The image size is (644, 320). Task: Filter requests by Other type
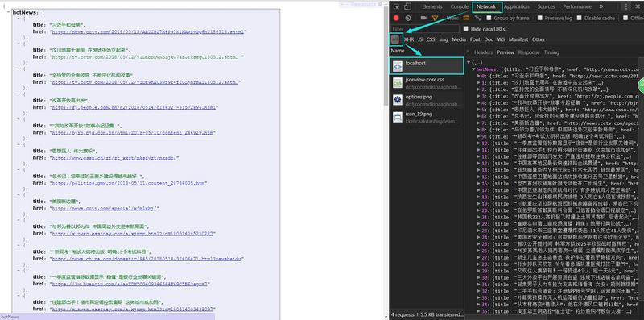point(539,39)
